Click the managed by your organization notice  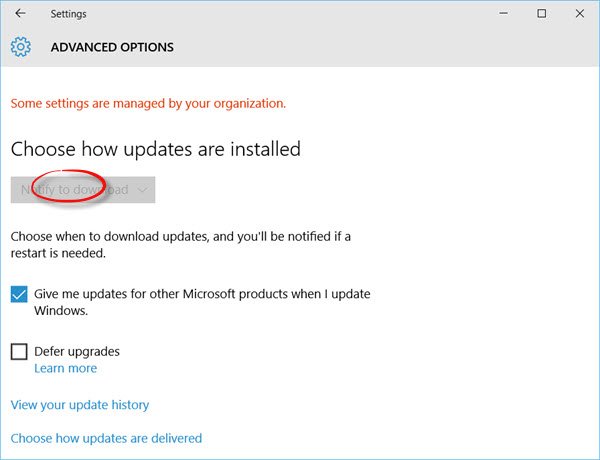[x=148, y=103]
